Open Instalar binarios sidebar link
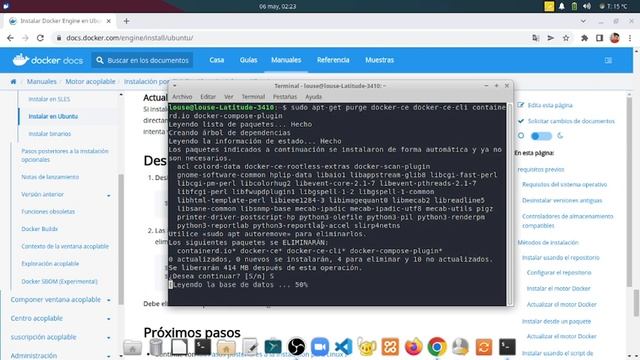Image resolution: width=640 pixels, height=360 pixels. point(49,134)
